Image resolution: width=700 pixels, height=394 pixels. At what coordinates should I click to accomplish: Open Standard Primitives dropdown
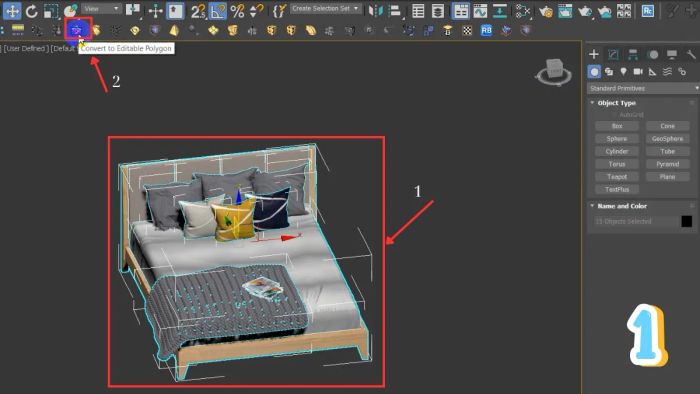(x=643, y=88)
